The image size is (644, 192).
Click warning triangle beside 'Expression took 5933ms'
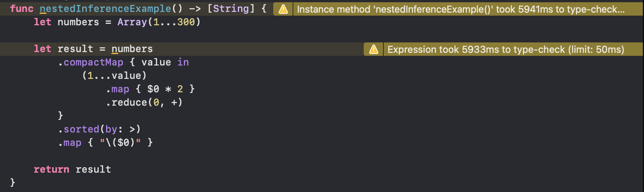(374, 49)
